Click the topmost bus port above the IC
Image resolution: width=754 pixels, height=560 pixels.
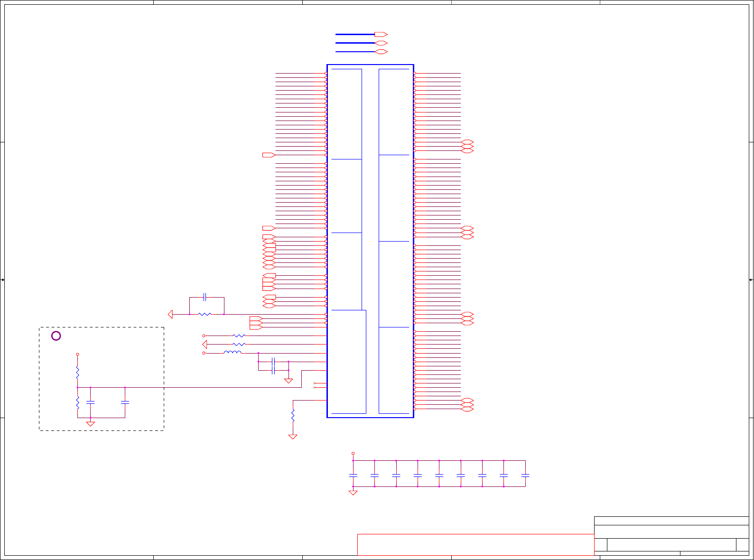click(x=381, y=34)
